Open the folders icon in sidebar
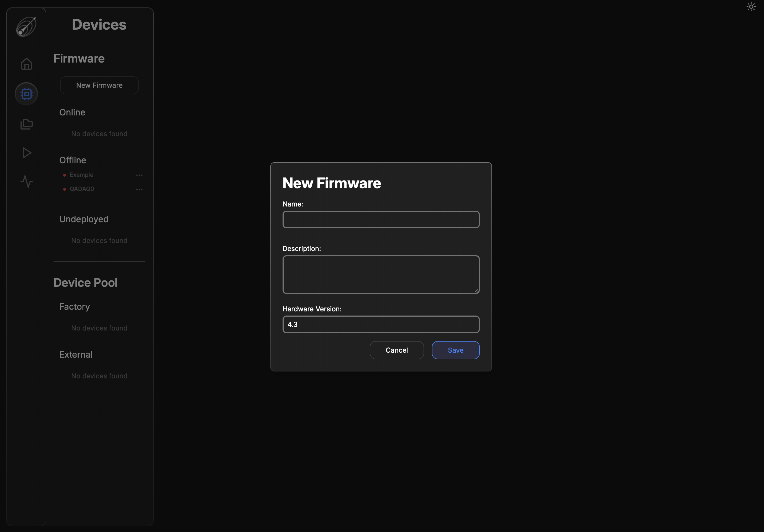The height and width of the screenshot is (532, 764). coord(26,124)
